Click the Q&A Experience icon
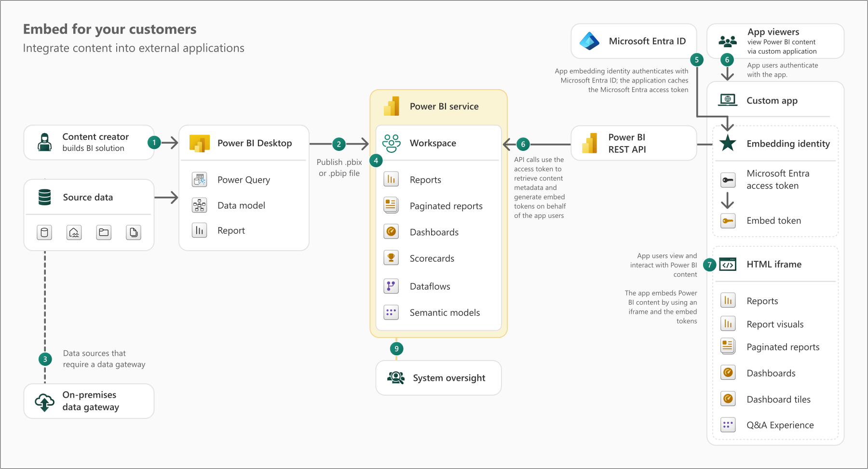The width and height of the screenshot is (868, 469). click(x=728, y=425)
